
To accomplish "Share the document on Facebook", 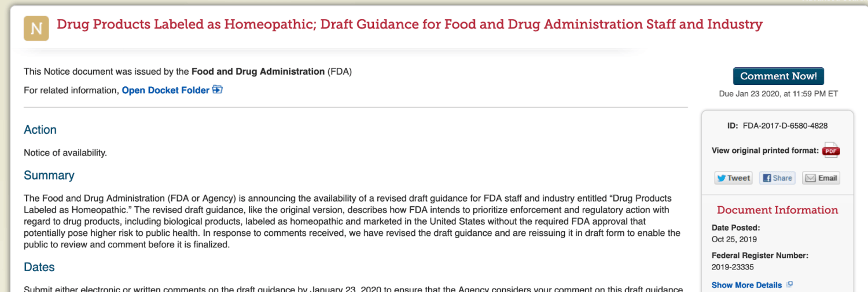I will click(777, 178).
